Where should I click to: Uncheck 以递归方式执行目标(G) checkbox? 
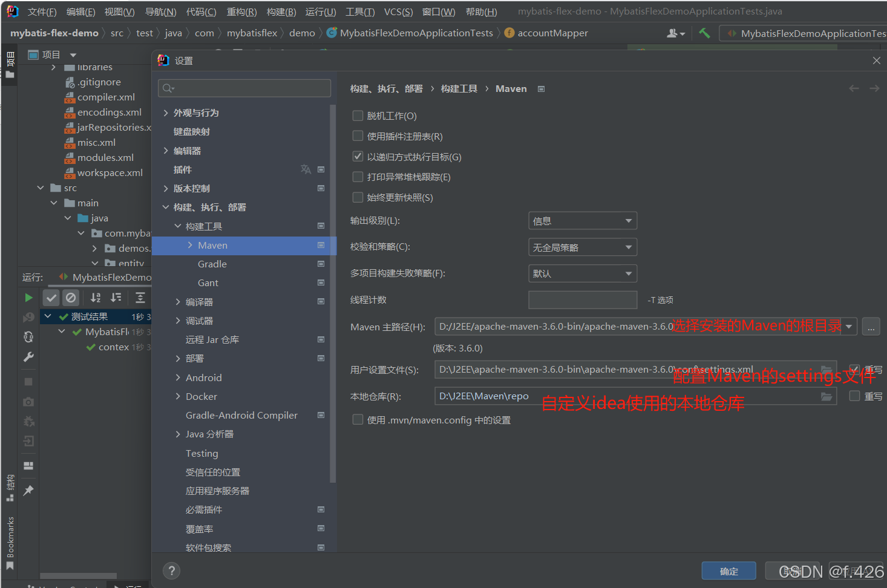tap(358, 157)
